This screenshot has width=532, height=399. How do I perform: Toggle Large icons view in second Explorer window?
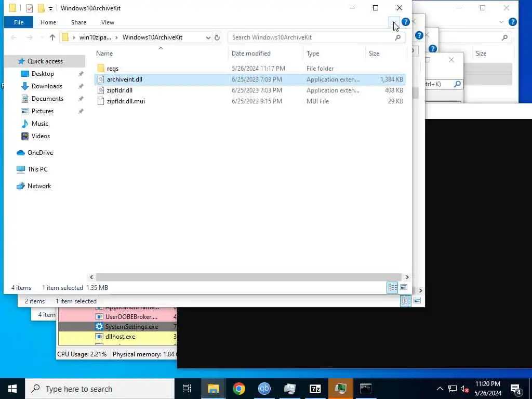coord(417,301)
